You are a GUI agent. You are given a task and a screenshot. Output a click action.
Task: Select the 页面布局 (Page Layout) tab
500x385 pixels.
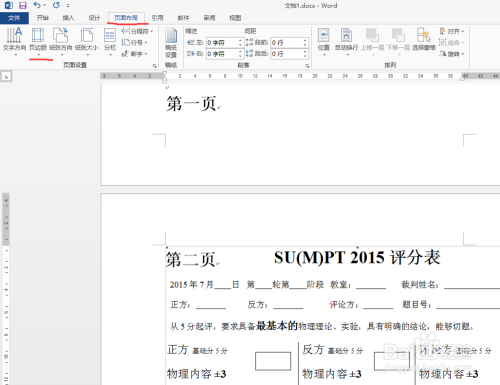pyautogui.click(x=126, y=18)
